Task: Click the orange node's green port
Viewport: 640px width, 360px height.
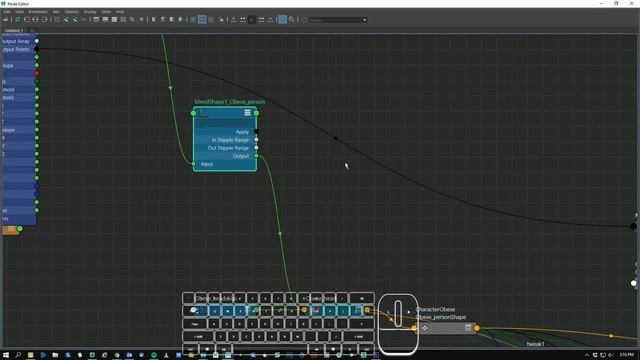Action: (x=20, y=229)
